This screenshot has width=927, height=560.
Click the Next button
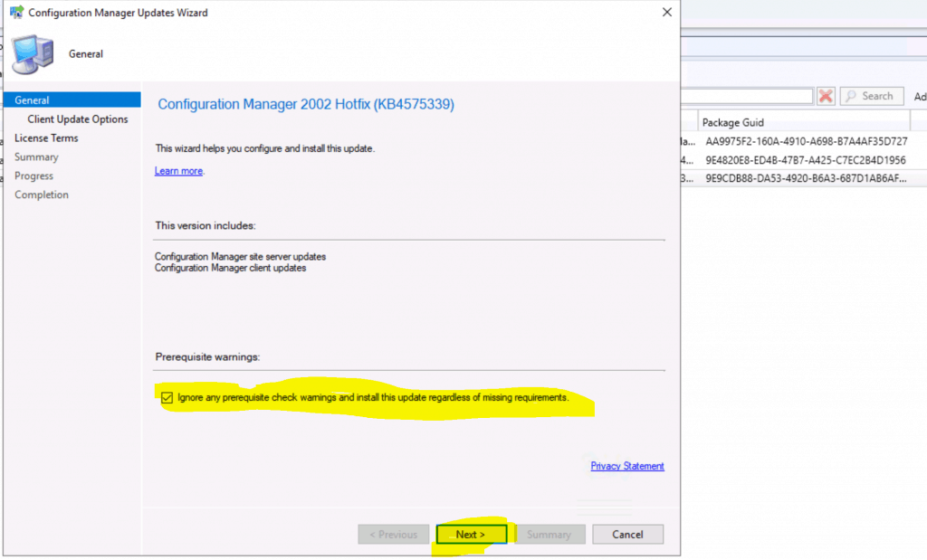pyautogui.click(x=471, y=534)
